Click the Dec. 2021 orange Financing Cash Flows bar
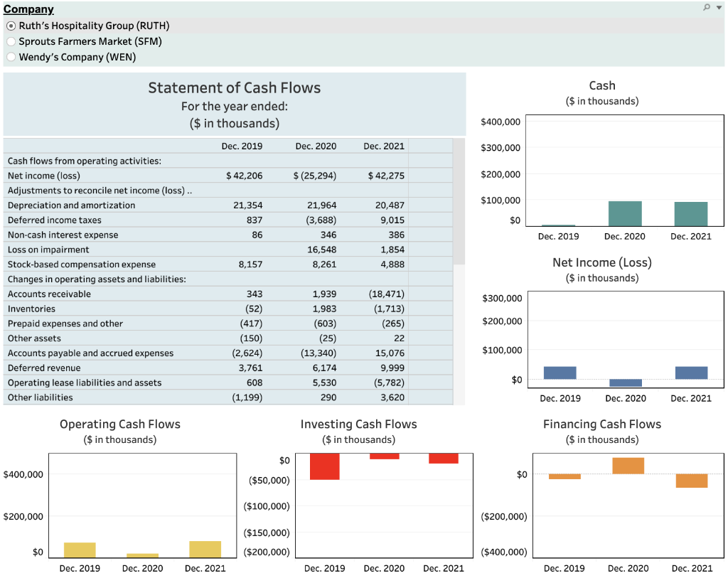 (692, 481)
